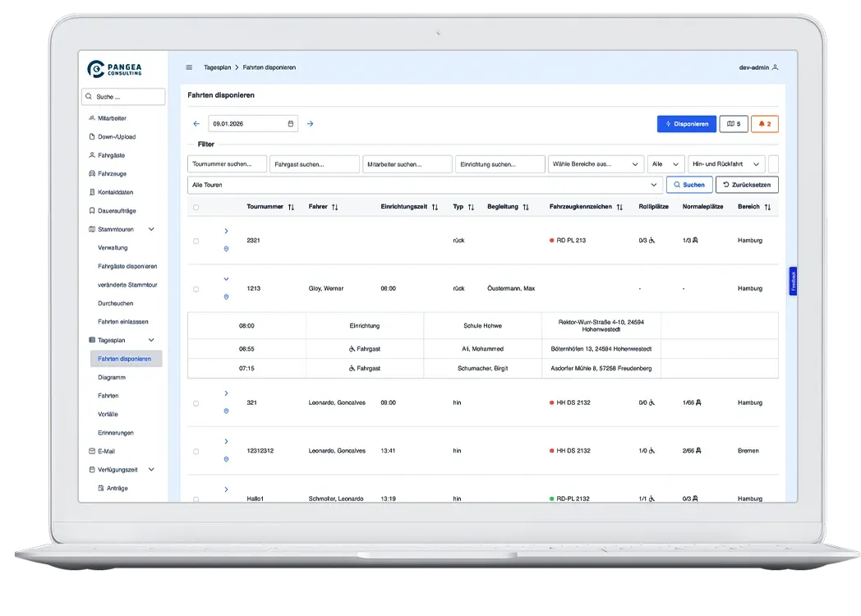The image size is (861, 616).
Task: Go to previous day with left arrow
Action: (196, 124)
